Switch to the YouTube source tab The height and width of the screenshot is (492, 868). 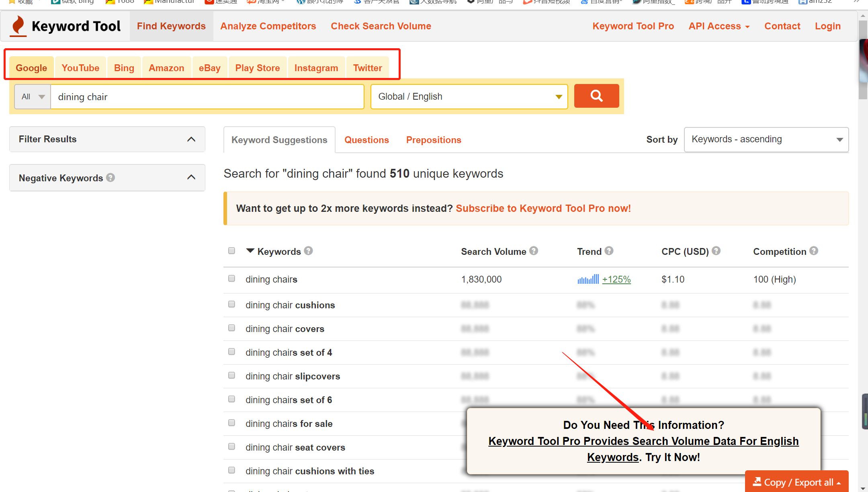tap(80, 68)
